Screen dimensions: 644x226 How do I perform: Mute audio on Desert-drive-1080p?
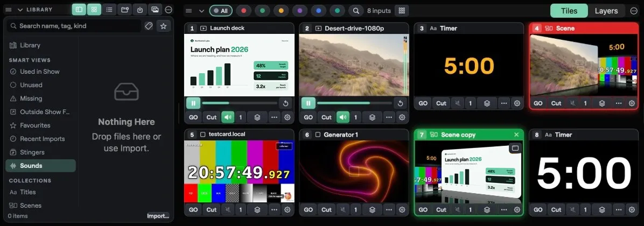342,117
